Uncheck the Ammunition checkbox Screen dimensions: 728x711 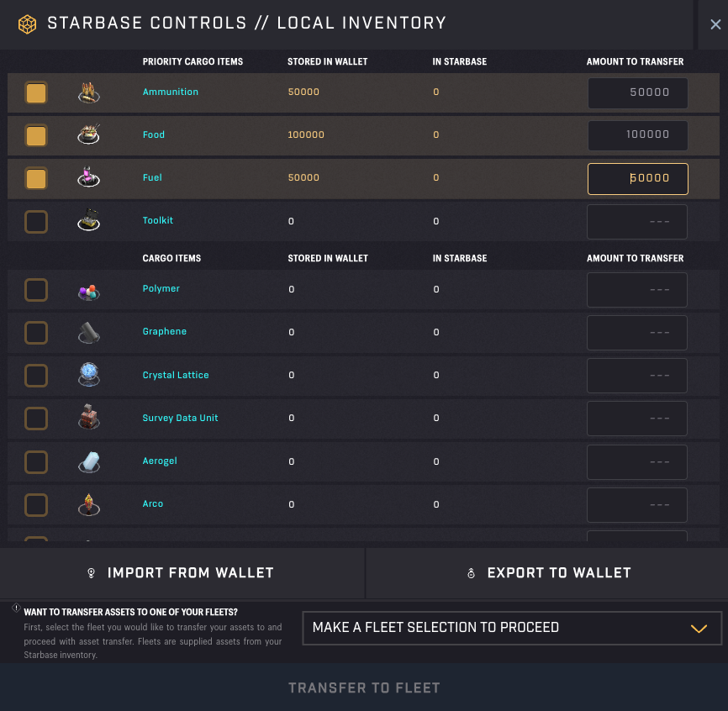tap(36, 92)
